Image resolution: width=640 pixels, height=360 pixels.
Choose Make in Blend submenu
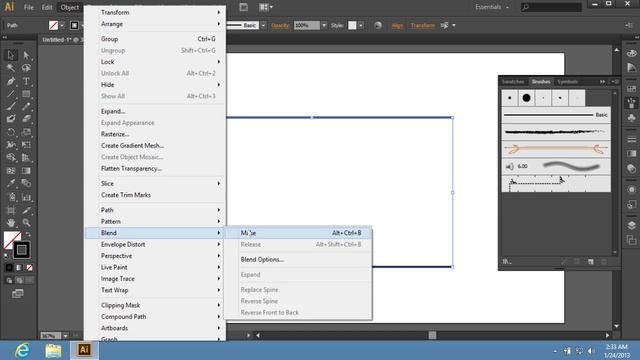[298, 233]
